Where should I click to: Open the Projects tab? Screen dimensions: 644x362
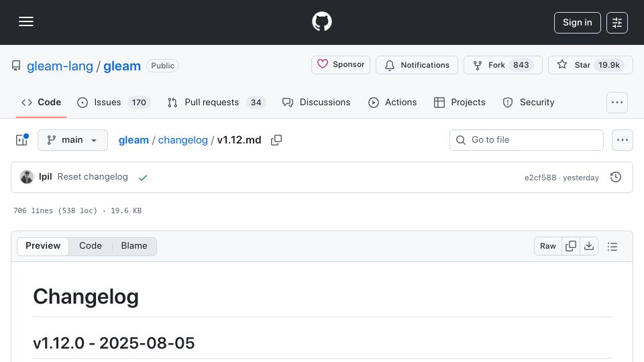pyautogui.click(x=459, y=102)
